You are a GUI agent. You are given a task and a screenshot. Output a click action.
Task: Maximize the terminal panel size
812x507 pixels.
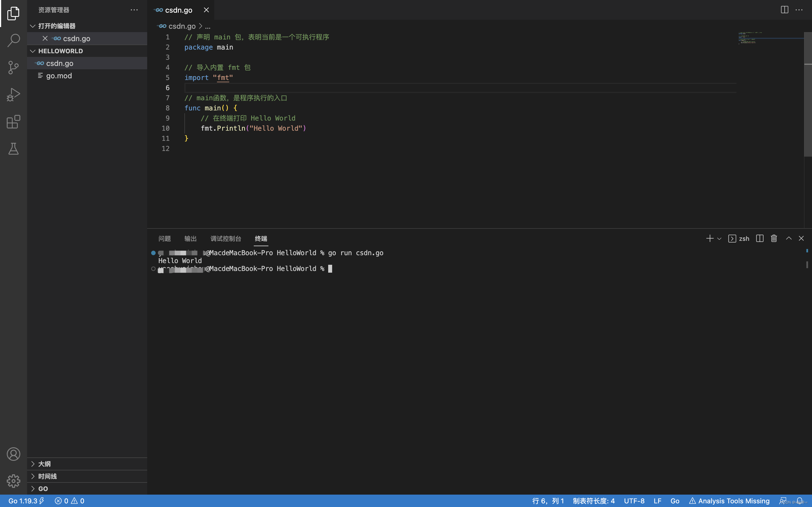tap(789, 238)
